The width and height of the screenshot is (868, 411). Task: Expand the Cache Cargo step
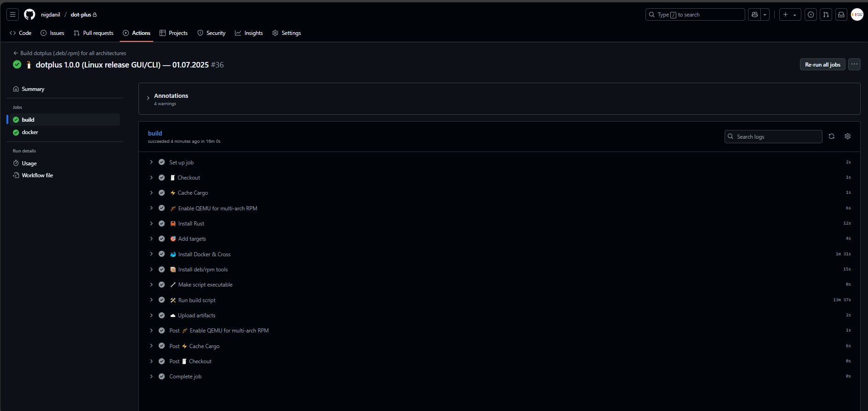(x=499, y=193)
